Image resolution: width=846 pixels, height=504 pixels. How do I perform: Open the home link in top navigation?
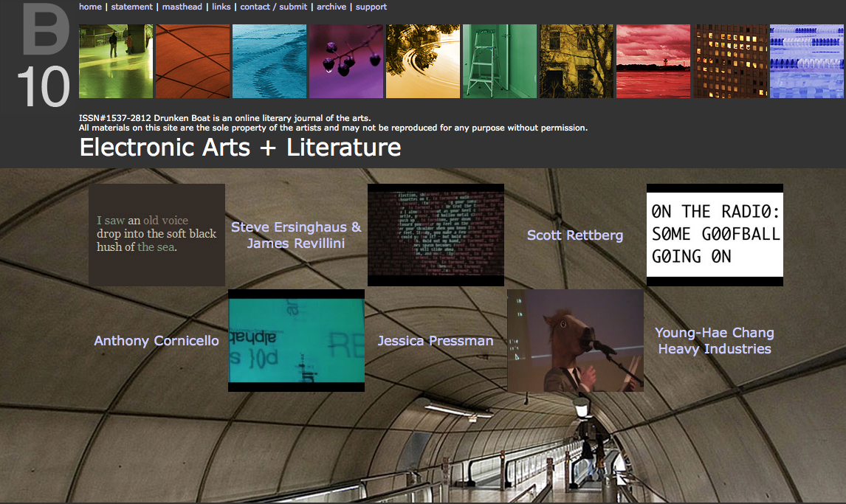coord(90,7)
